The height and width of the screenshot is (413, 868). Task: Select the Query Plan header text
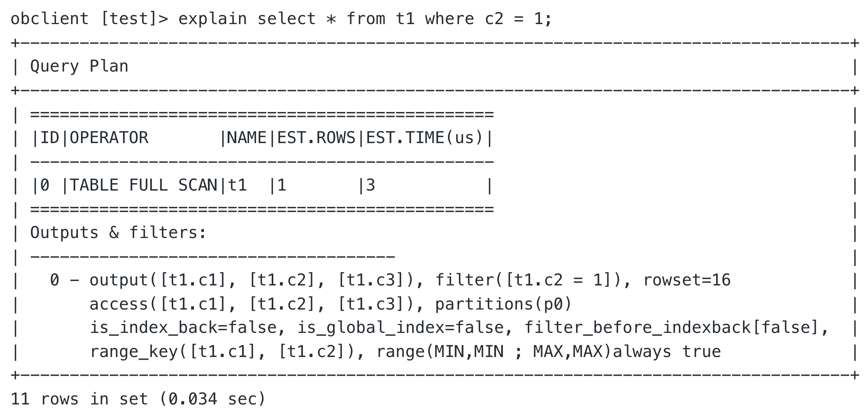[79, 66]
